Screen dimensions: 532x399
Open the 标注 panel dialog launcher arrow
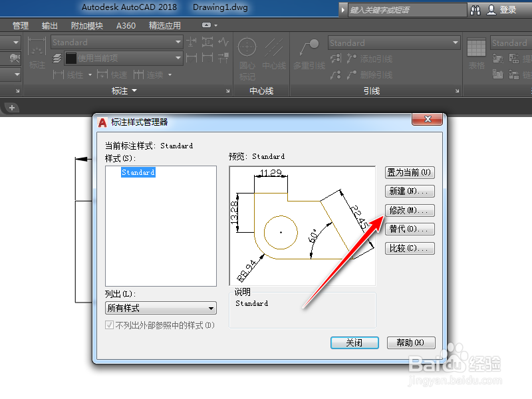(x=227, y=91)
